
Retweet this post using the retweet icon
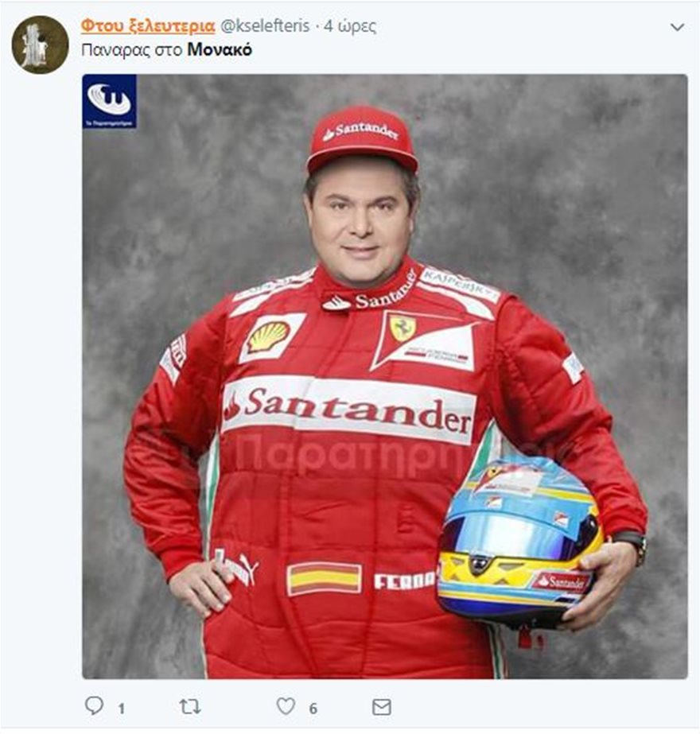tap(189, 706)
